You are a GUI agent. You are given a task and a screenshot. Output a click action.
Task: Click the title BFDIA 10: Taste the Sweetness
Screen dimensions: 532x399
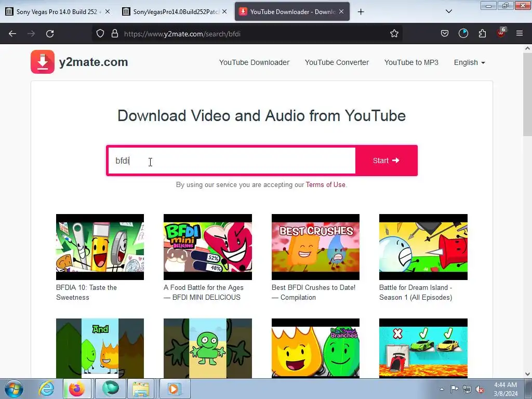pyautogui.click(x=87, y=292)
